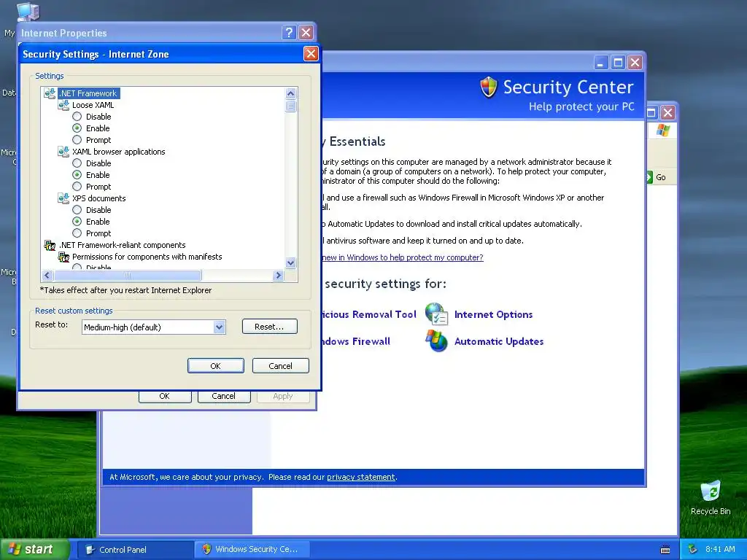The width and height of the screenshot is (747, 560).
Task: Click the Reset... button
Action: (x=270, y=327)
